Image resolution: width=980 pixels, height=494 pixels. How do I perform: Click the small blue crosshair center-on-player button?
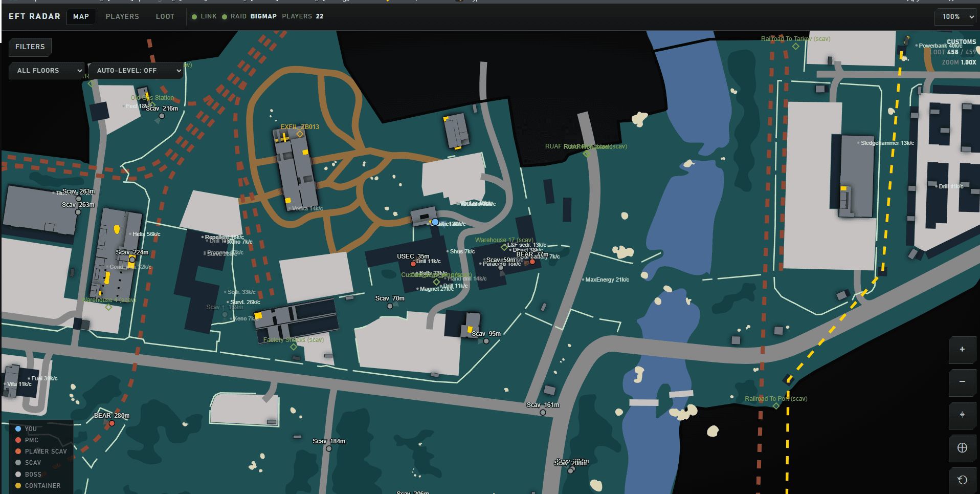962,415
